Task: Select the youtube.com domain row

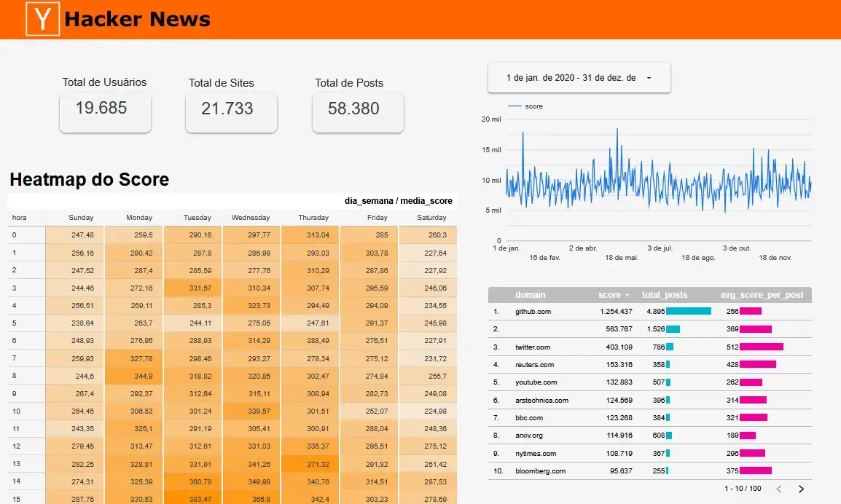Action: click(x=649, y=382)
